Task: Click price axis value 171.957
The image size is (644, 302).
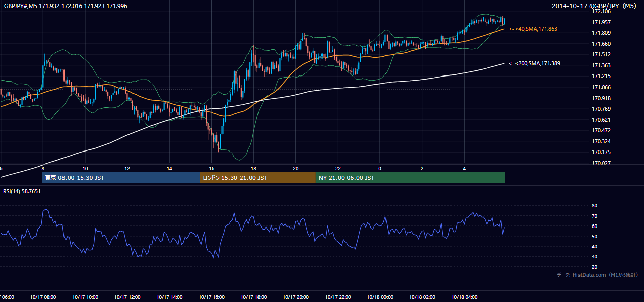Action: [601, 22]
